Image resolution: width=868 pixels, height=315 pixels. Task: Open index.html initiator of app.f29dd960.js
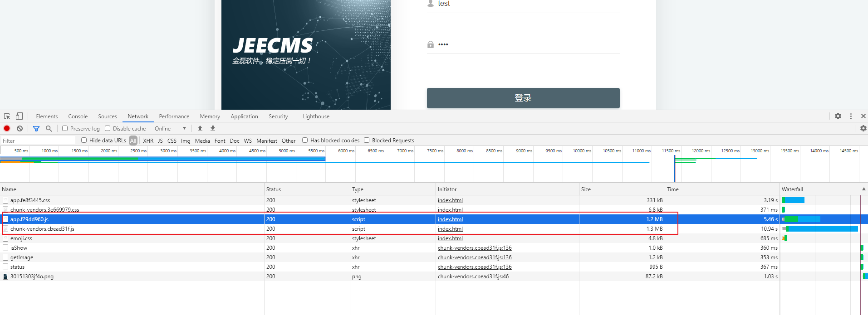point(450,219)
